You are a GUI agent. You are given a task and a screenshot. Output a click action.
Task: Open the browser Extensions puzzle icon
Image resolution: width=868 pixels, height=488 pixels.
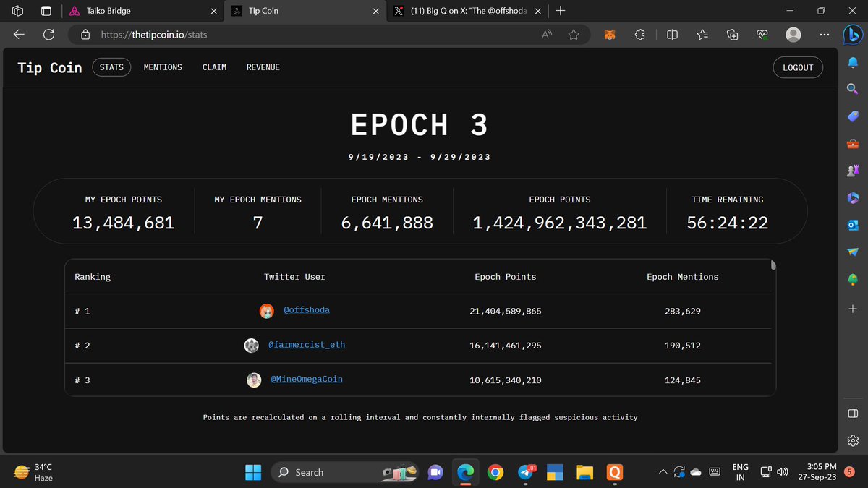tap(639, 35)
